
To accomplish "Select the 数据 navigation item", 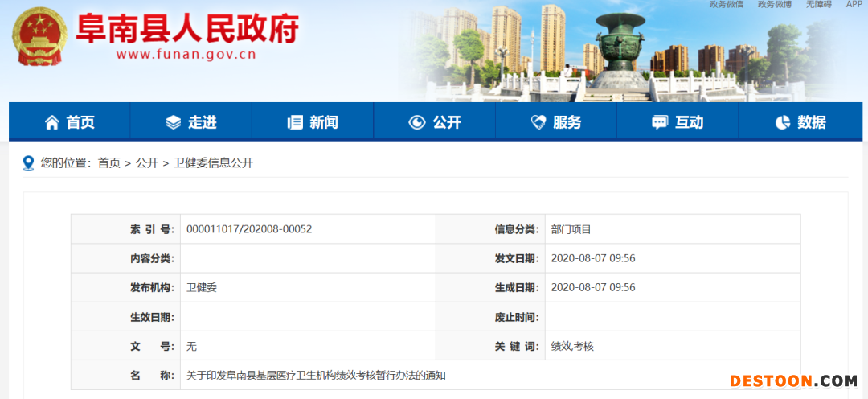I will [x=811, y=122].
